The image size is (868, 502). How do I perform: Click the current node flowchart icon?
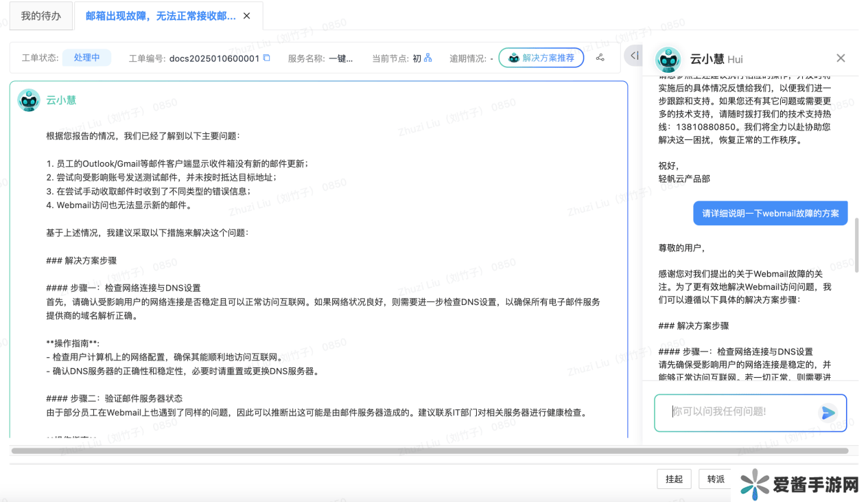428,58
